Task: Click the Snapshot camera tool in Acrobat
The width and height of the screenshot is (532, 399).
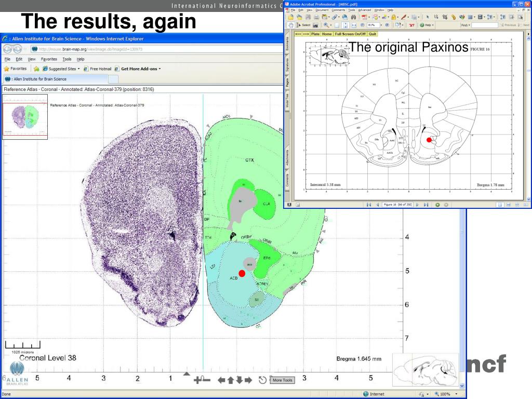Action: [315, 25]
